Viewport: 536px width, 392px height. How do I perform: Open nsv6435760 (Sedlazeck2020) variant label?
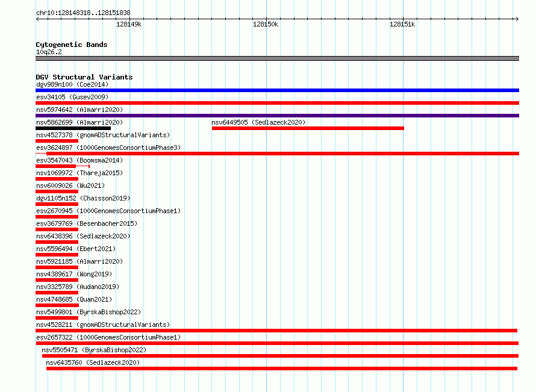[x=93, y=362]
